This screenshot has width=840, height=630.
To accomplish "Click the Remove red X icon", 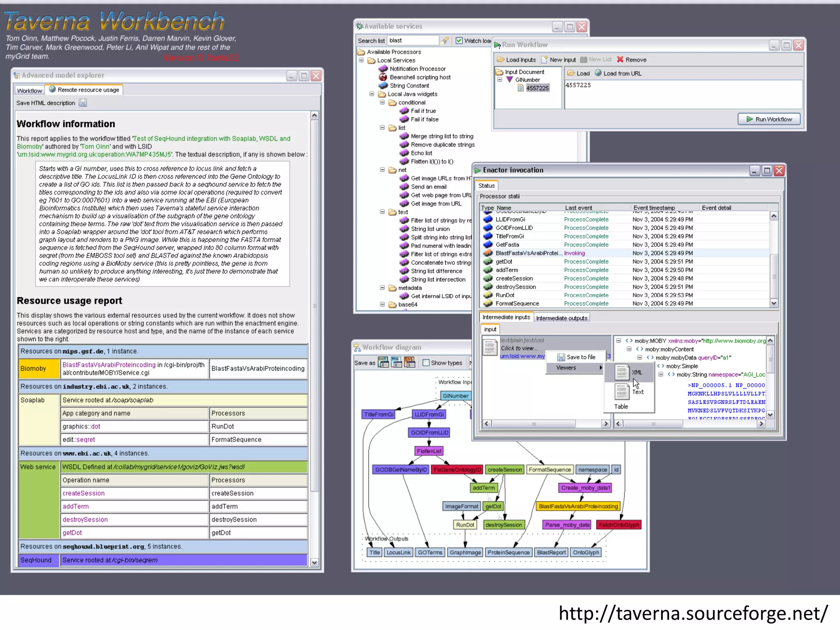I will (620, 59).
